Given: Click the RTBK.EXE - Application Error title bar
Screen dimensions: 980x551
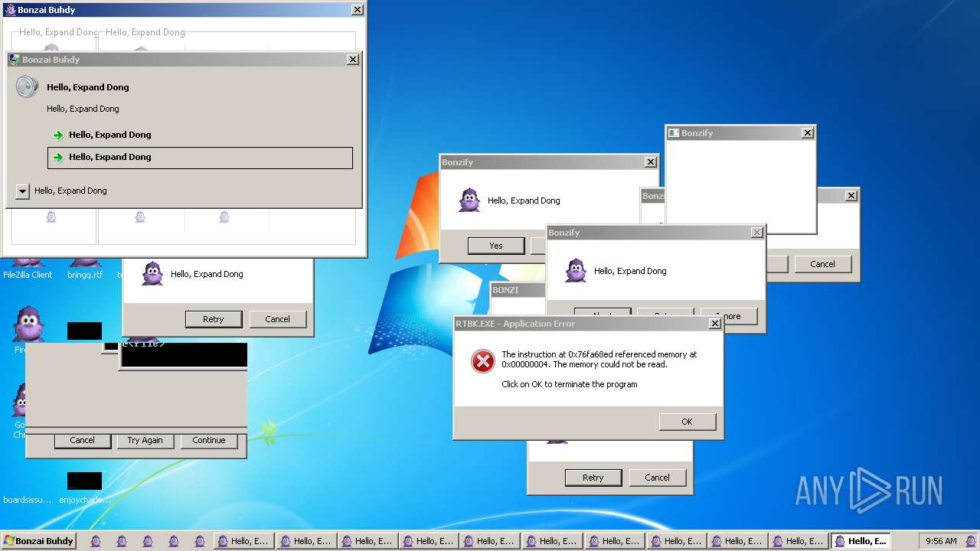Looking at the screenshot, I should click(x=588, y=324).
